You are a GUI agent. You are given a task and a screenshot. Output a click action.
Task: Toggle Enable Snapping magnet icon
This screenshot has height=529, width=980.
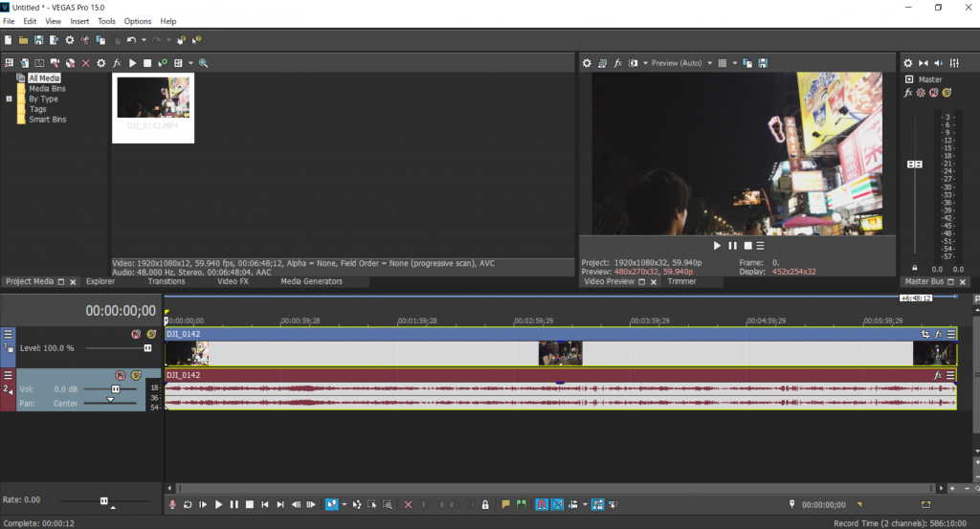542,505
